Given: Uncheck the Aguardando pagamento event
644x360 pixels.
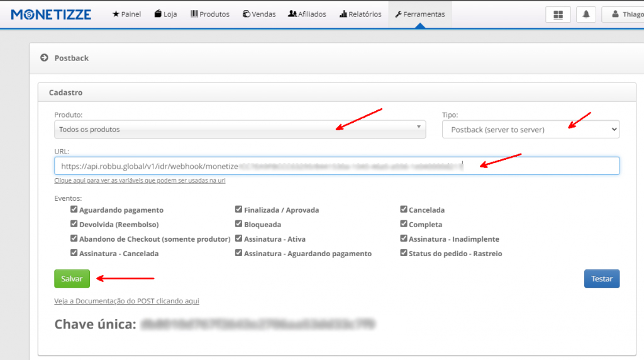Looking at the screenshot, I should 74,210.
